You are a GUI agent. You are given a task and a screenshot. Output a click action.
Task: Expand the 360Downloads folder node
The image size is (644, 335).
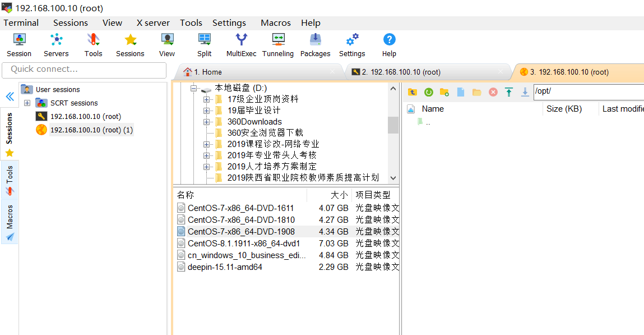click(x=207, y=122)
